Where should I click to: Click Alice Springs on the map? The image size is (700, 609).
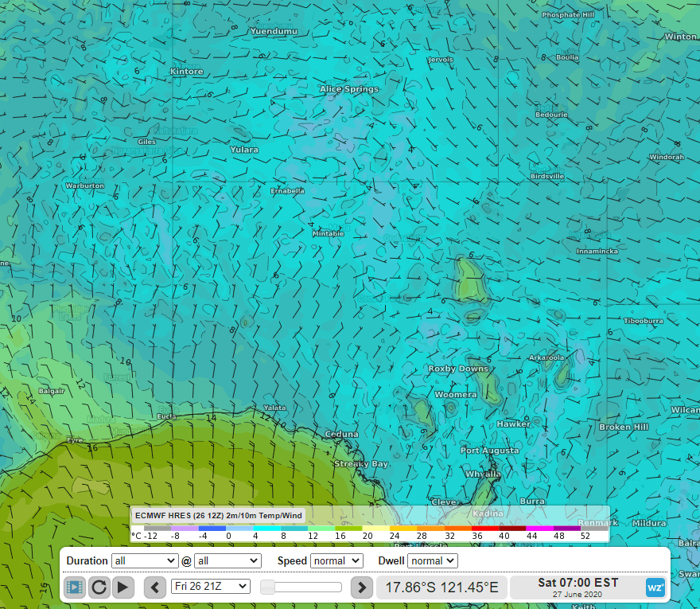(349, 89)
